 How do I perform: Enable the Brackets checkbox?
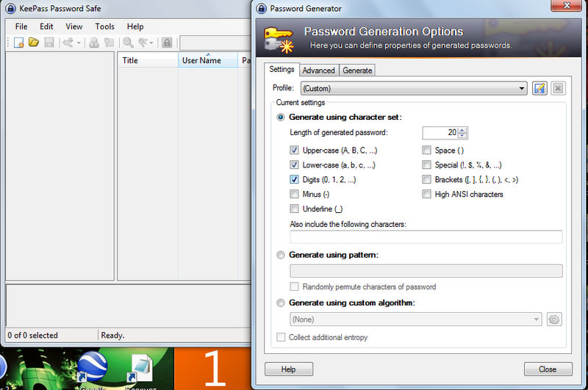click(x=427, y=179)
